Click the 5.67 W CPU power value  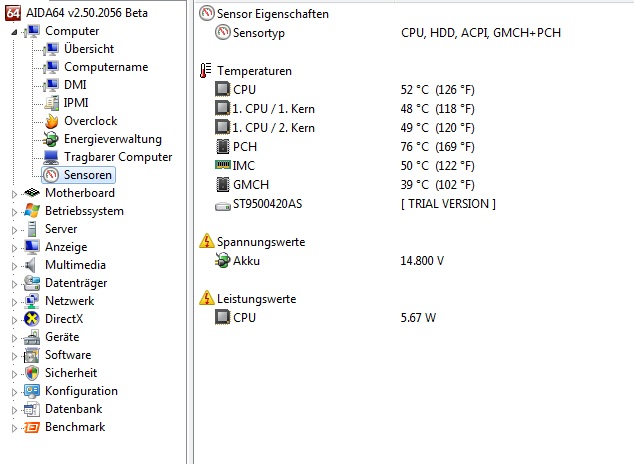(x=418, y=318)
